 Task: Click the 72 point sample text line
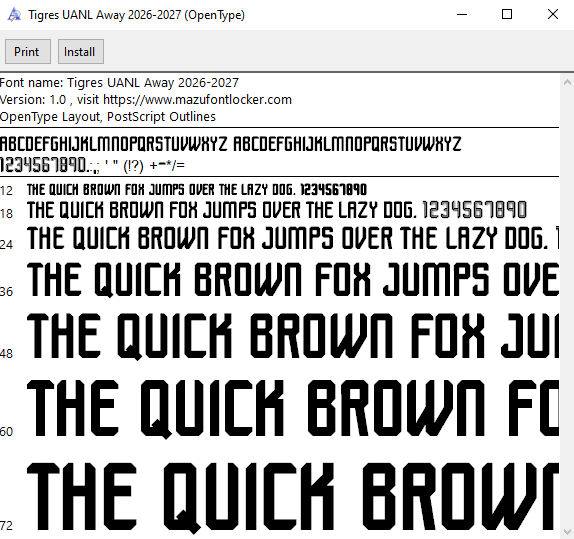293,497
